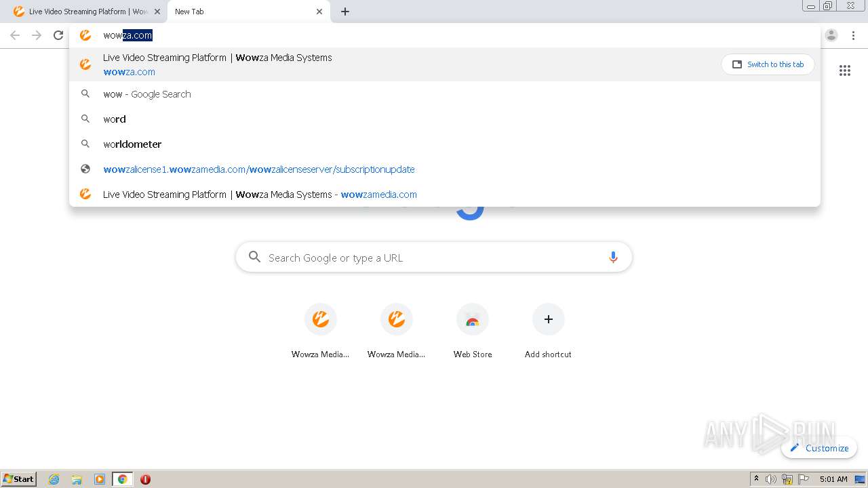Click search icon next to worldometer suggestion
This screenshot has height=488, width=868.
[85, 144]
